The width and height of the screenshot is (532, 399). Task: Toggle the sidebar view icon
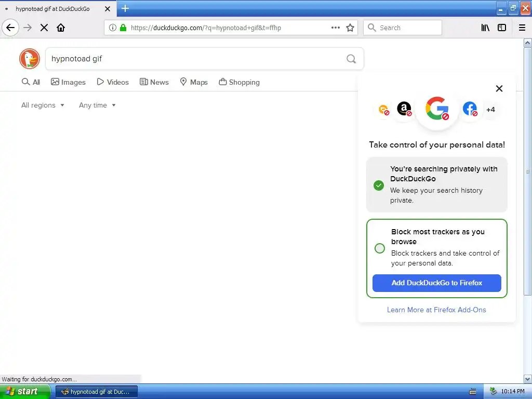[x=502, y=28]
